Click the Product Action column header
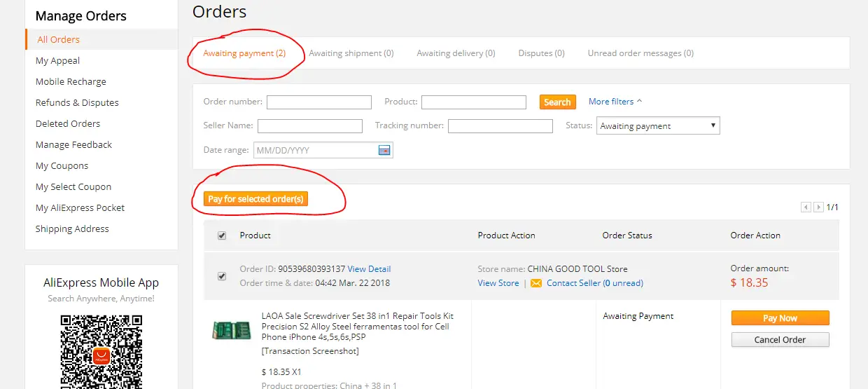 pyautogui.click(x=506, y=236)
